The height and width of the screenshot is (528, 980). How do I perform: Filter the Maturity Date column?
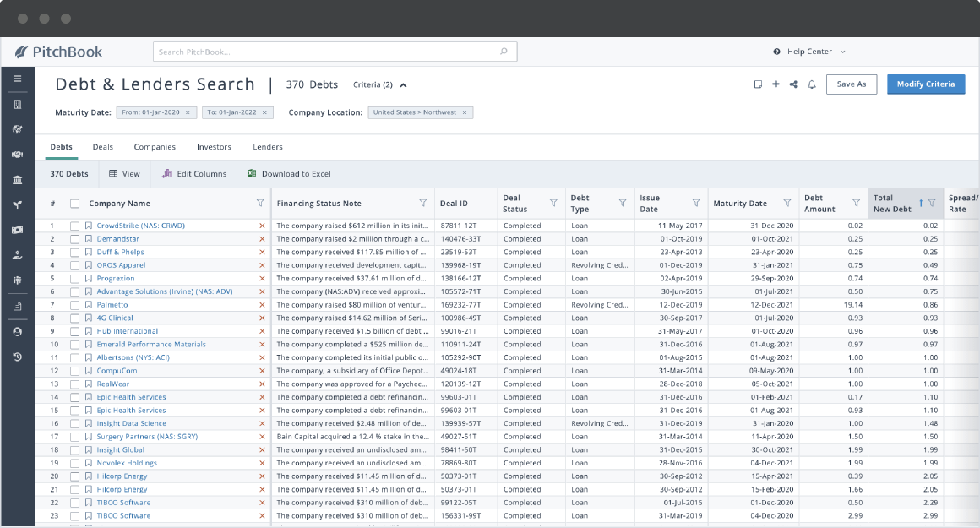[787, 203]
